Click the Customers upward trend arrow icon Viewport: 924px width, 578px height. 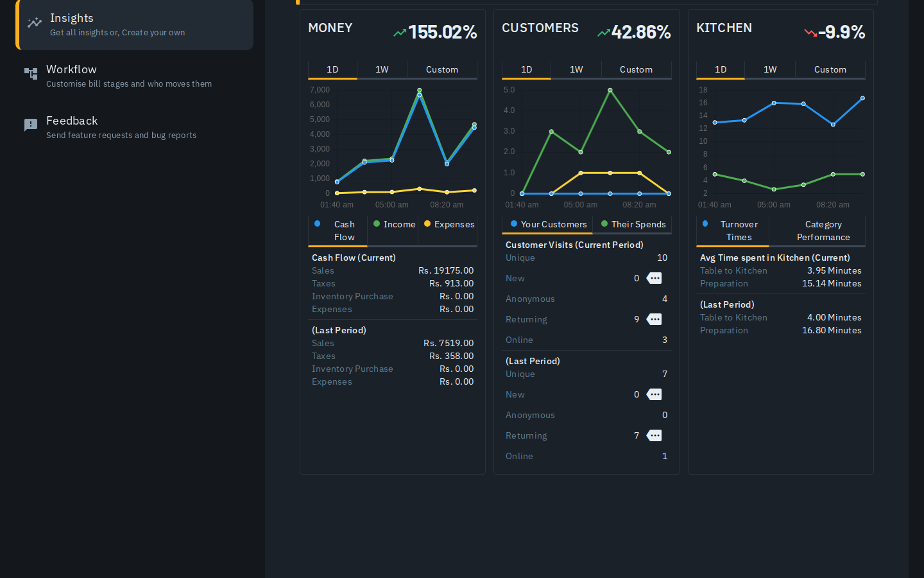[603, 32]
